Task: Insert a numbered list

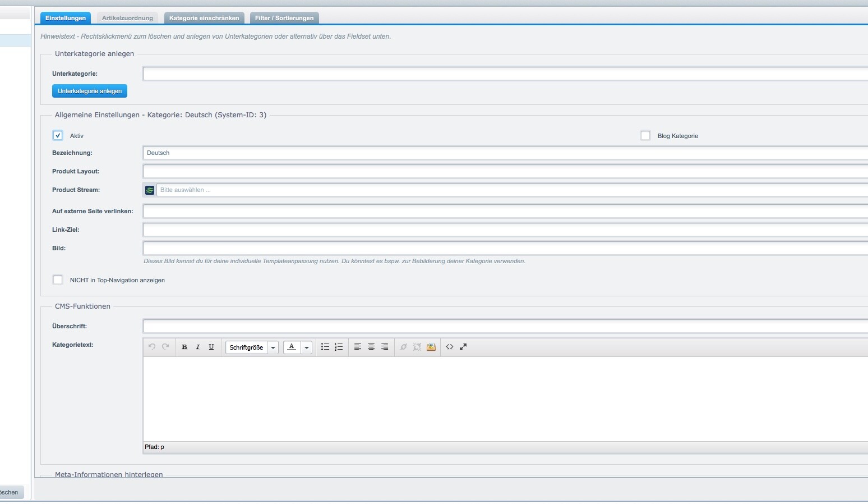Action: pos(339,347)
